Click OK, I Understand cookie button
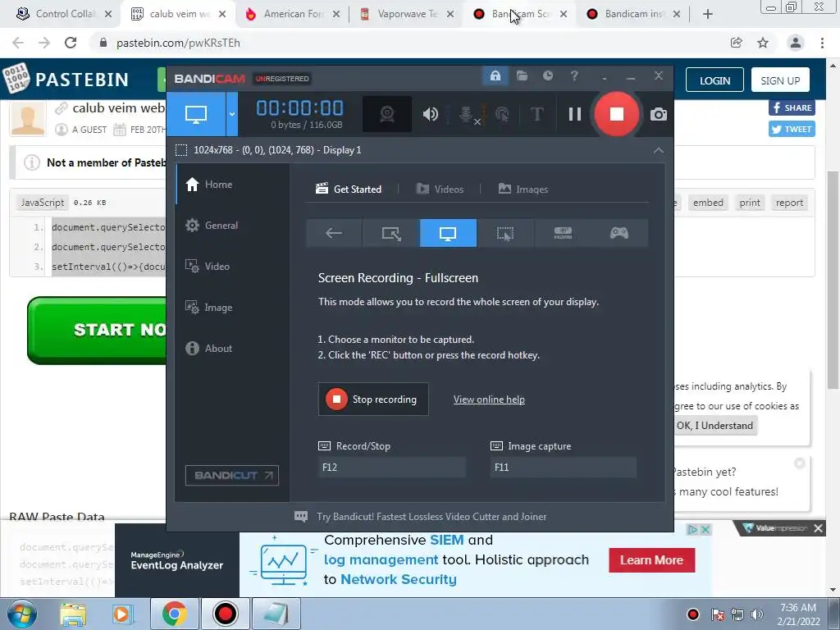Image resolution: width=840 pixels, height=630 pixels. [x=714, y=426]
